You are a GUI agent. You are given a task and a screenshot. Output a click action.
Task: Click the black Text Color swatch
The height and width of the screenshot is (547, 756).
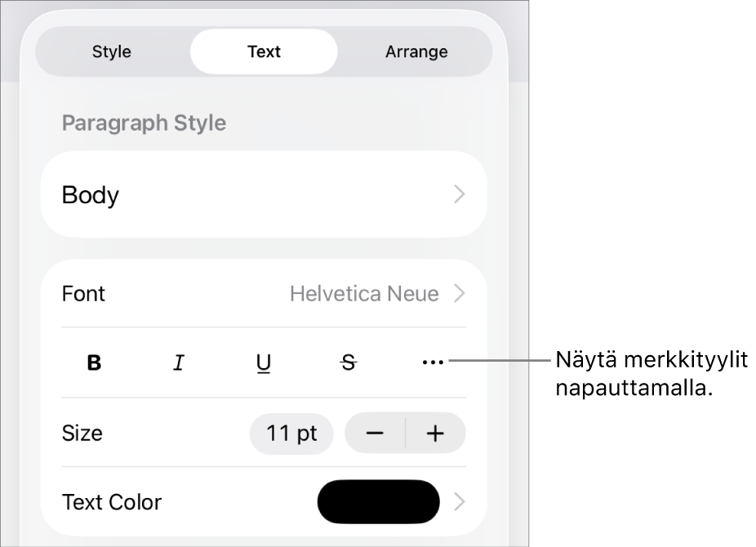(379, 502)
